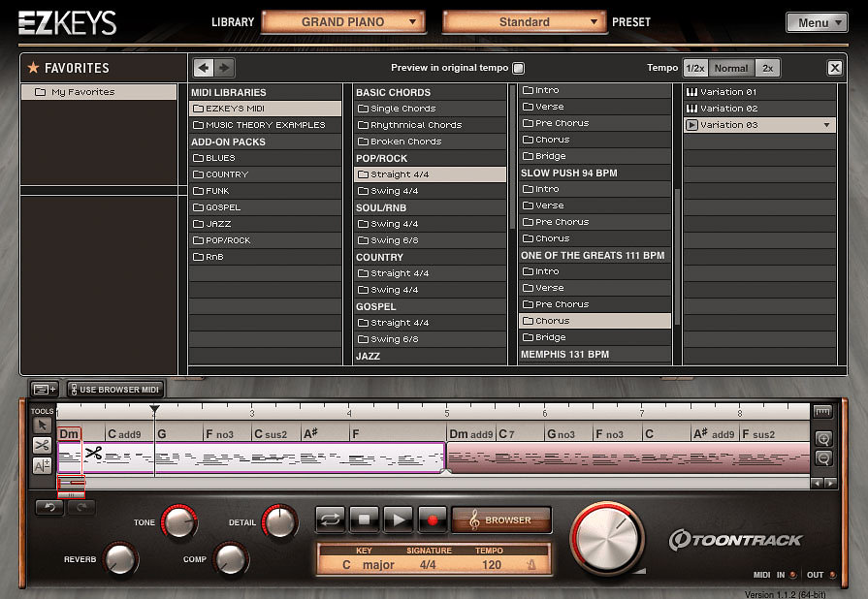Select the scissors cut tool
Screen dimensions: 868x599
42,445
